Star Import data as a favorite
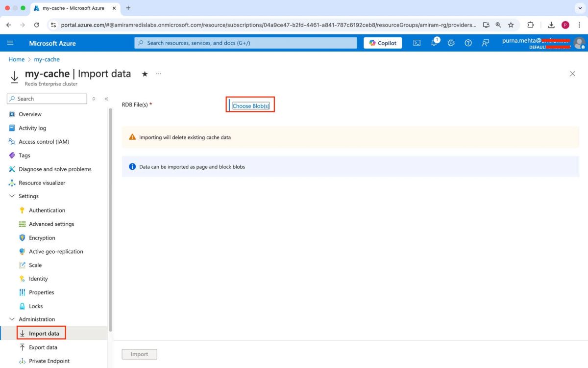588x368 pixels. (145, 74)
